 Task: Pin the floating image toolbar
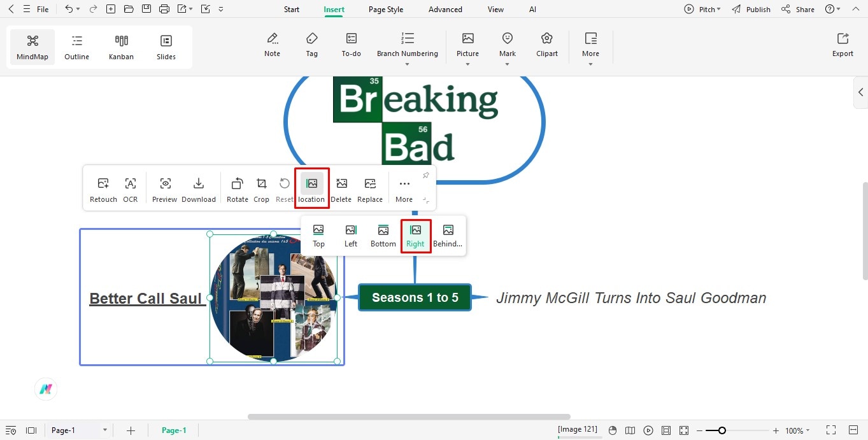[426, 176]
